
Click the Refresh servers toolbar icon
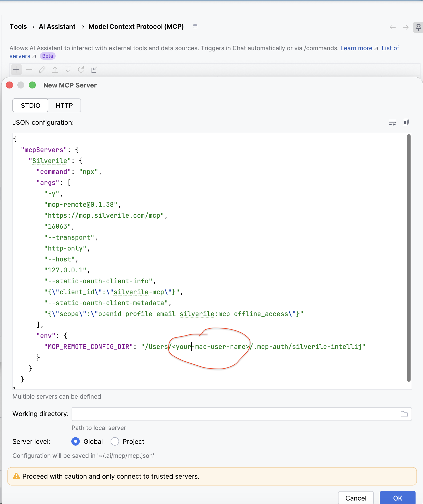[81, 70]
